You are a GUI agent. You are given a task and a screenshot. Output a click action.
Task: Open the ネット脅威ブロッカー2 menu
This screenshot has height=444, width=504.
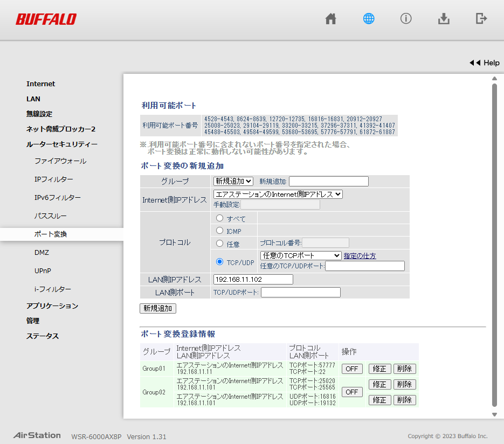tap(61, 129)
